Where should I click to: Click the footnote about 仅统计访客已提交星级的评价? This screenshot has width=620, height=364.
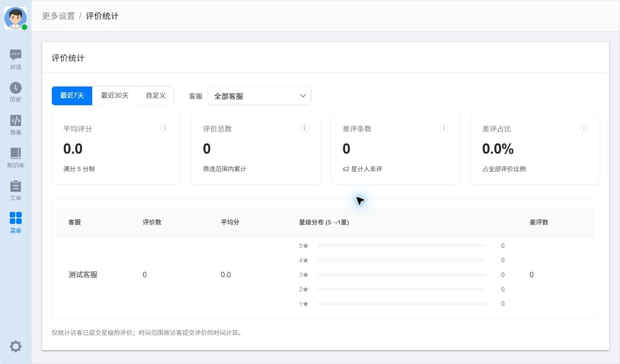coord(146,333)
